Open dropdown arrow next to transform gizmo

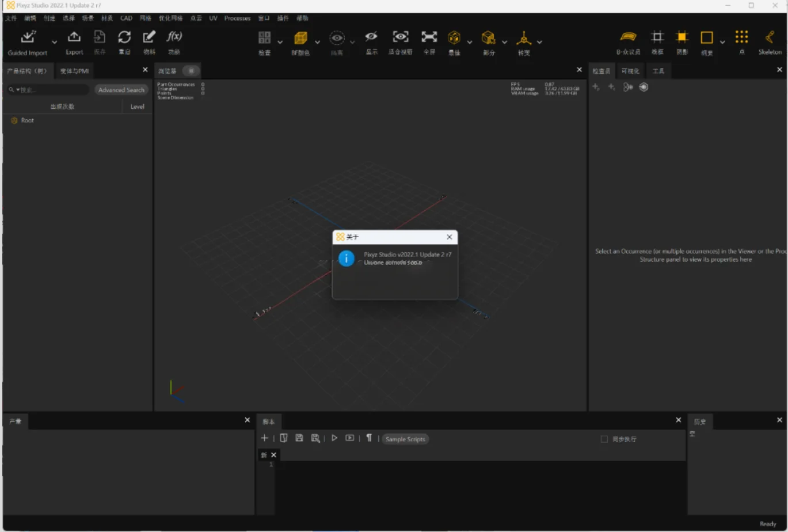click(x=539, y=42)
